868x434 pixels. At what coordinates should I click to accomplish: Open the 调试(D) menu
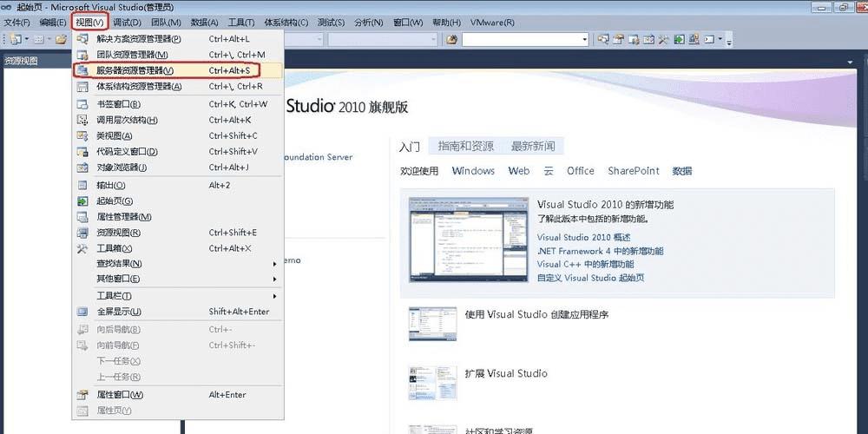[128, 23]
